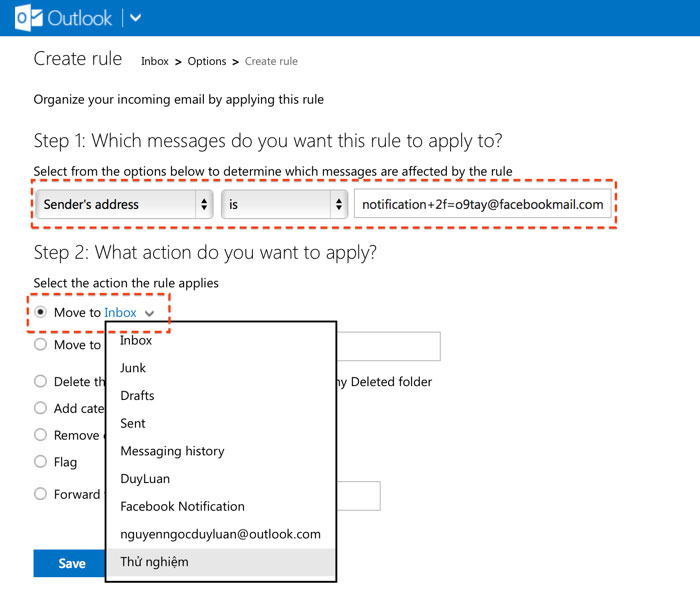Click the Create rule breadcrumb
The width and height of the screenshot is (700, 595).
(271, 61)
